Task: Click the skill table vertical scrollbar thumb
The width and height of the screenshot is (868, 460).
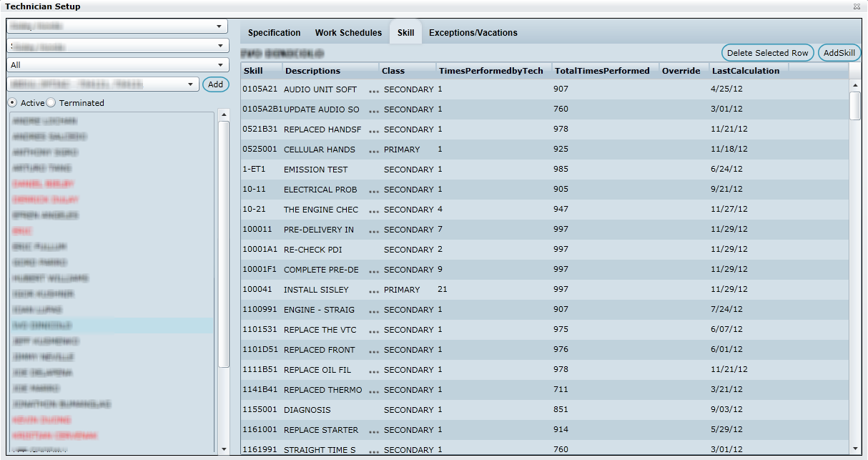Action: 855,106
